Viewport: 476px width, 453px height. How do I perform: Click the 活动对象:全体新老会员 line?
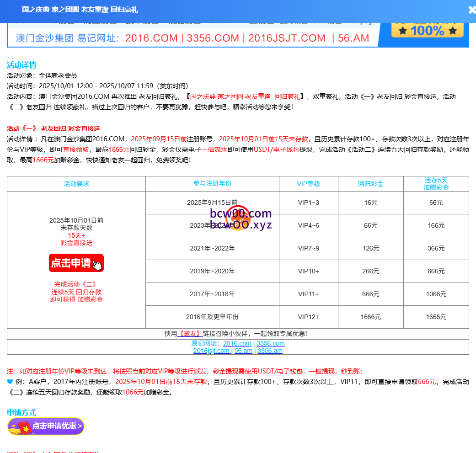click(x=42, y=75)
